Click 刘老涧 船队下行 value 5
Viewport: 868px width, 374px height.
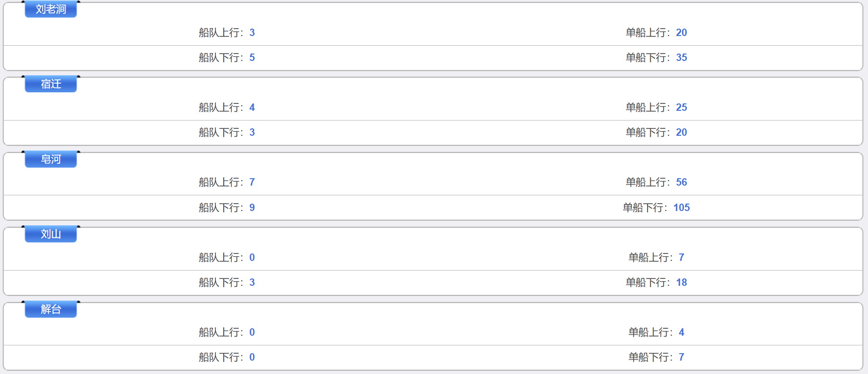point(252,58)
